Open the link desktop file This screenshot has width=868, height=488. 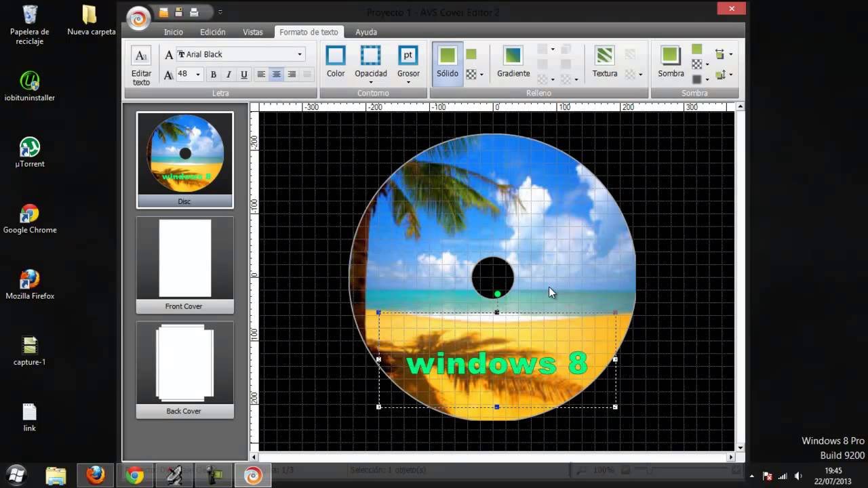coord(30,417)
